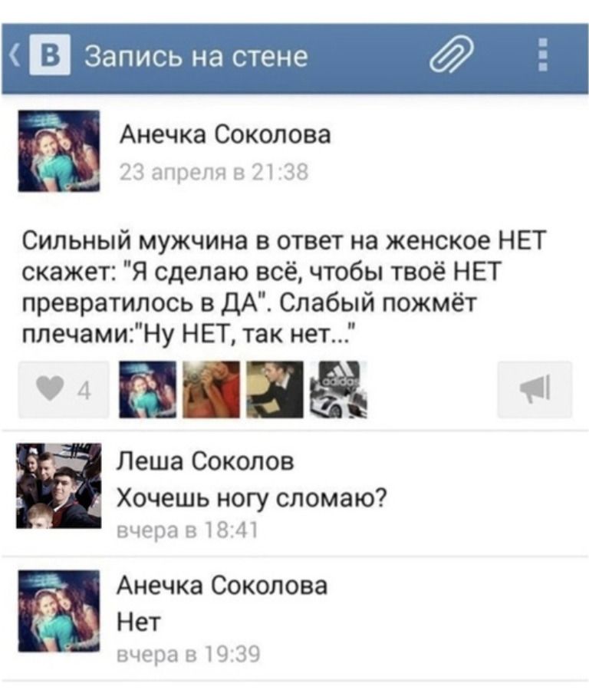
Task: Tap the comment 'Хочешь ногу сломаю?'
Action: click(x=252, y=497)
